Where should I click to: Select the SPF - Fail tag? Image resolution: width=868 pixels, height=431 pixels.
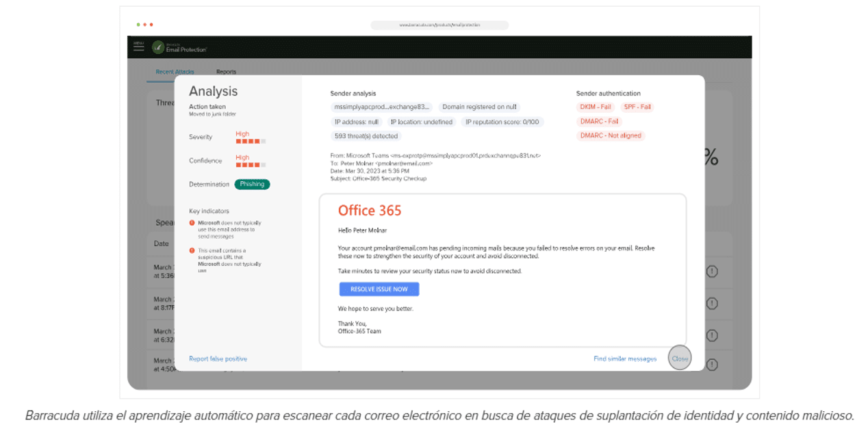(637, 107)
